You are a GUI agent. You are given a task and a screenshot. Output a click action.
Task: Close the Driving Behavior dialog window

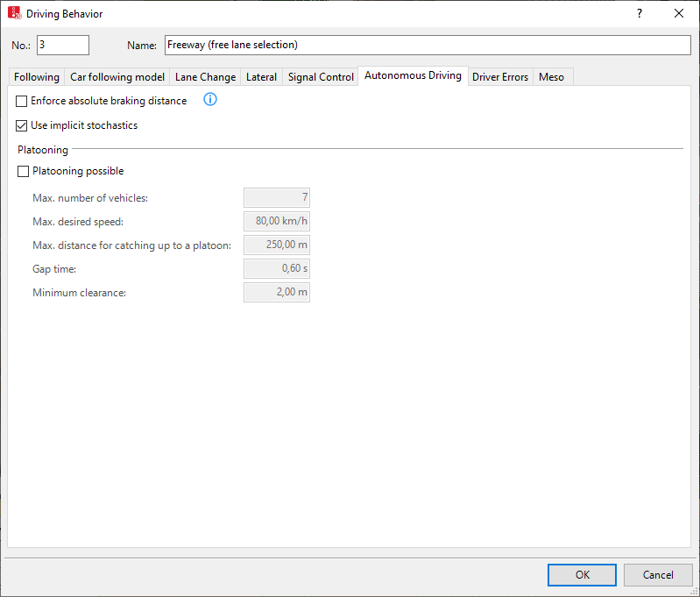click(679, 13)
